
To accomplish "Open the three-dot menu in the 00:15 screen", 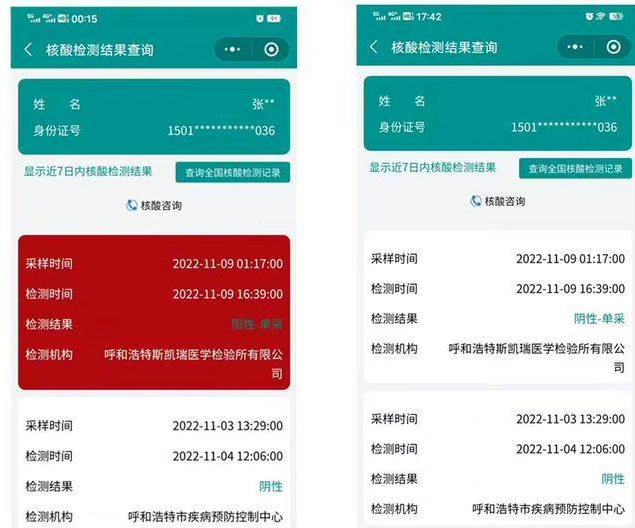I will (x=233, y=49).
